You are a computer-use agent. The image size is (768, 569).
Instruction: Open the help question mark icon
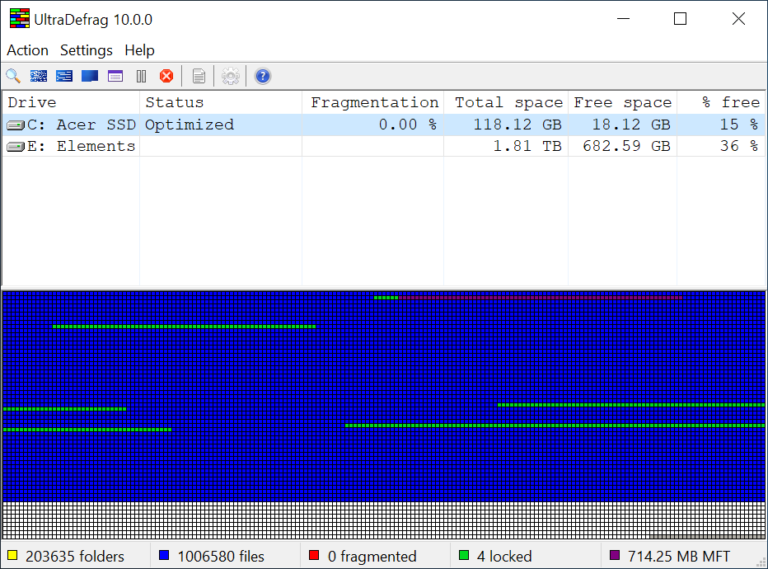[263, 76]
